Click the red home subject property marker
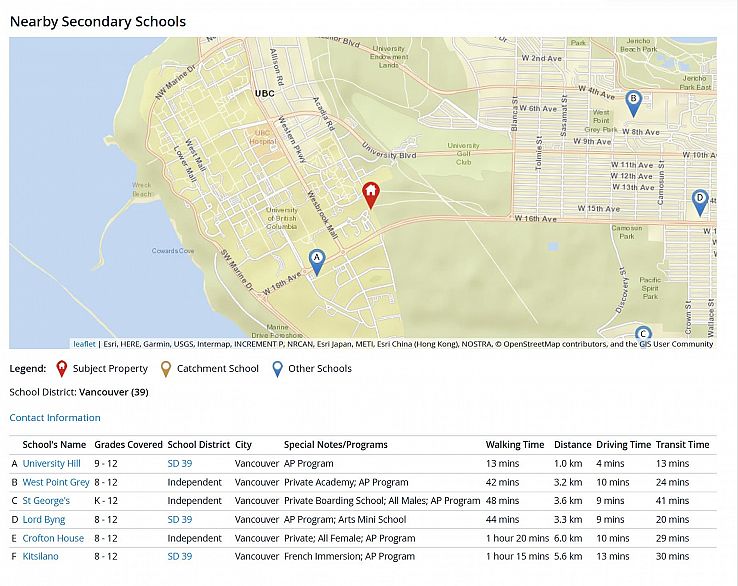 370,194
